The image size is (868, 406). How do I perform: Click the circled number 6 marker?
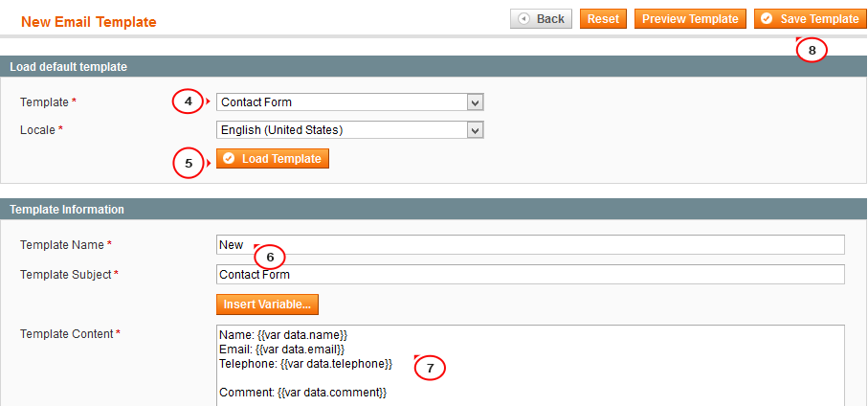point(270,257)
